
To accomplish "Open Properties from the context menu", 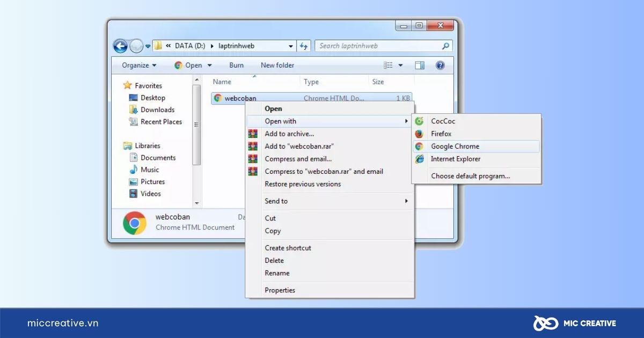I will point(330,290).
